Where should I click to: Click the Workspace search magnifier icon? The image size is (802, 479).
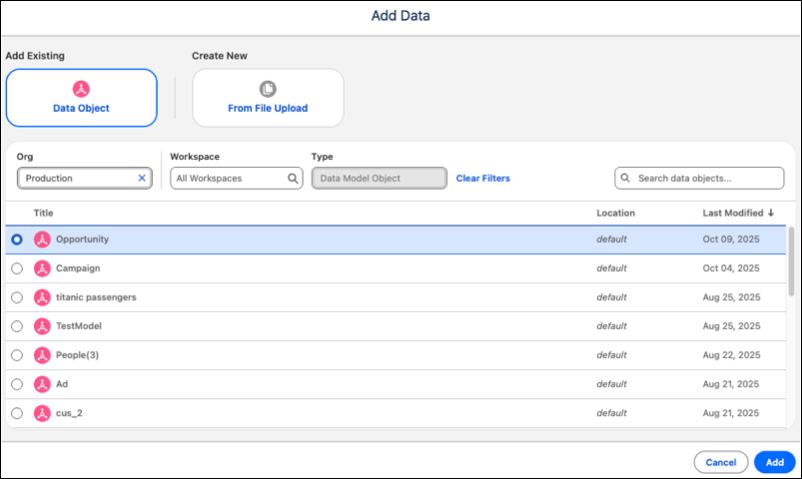(x=293, y=178)
